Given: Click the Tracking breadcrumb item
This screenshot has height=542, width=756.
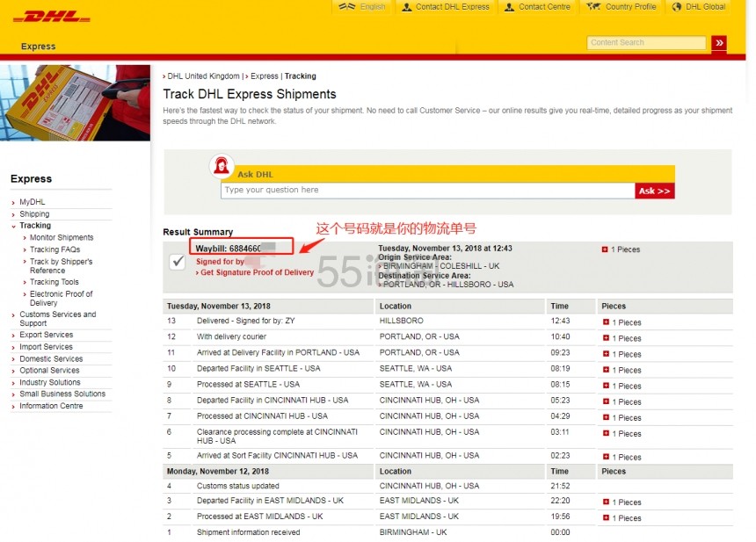Looking at the screenshot, I should [x=301, y=76].
